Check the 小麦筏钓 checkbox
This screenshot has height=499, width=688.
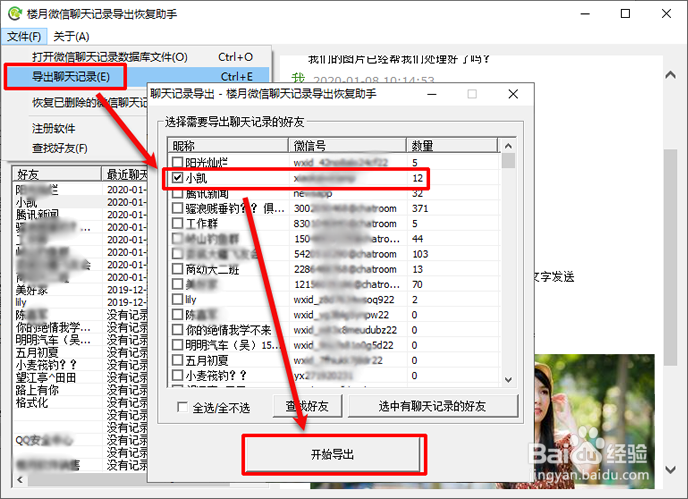pos(177,375)
